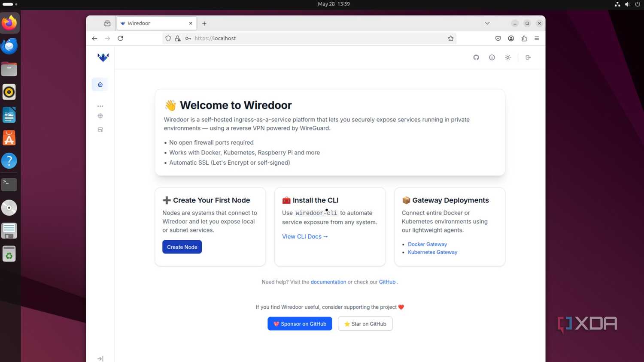The width and height of the screenshot is (644, 362).
Task: Click the 'Gateway Deployments' heading
Action: pyautogui.click(x=450, y=200)
